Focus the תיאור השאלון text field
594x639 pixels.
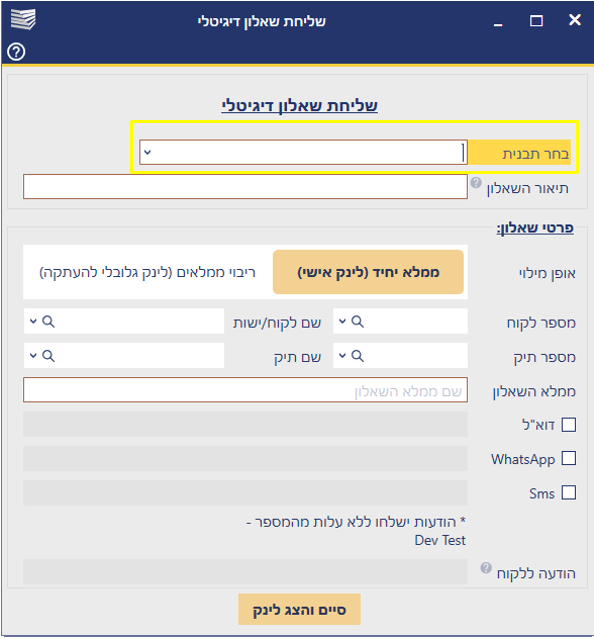tap(245, 187)
